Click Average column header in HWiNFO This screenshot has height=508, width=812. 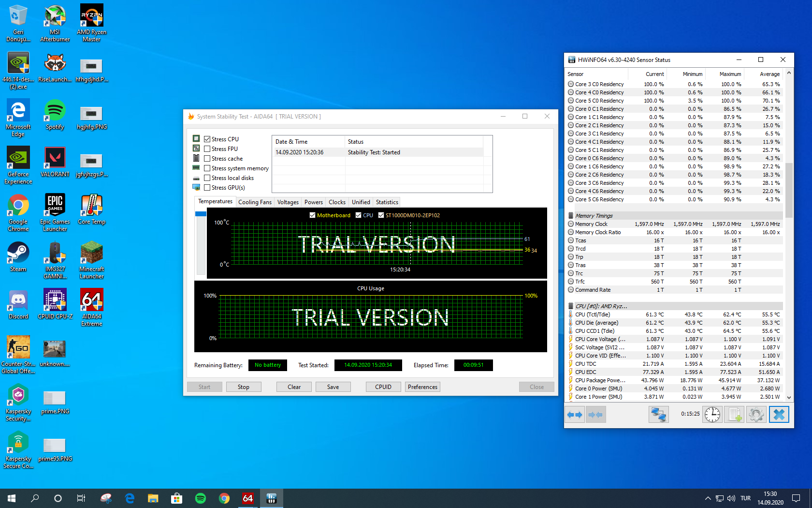(764, 74)
